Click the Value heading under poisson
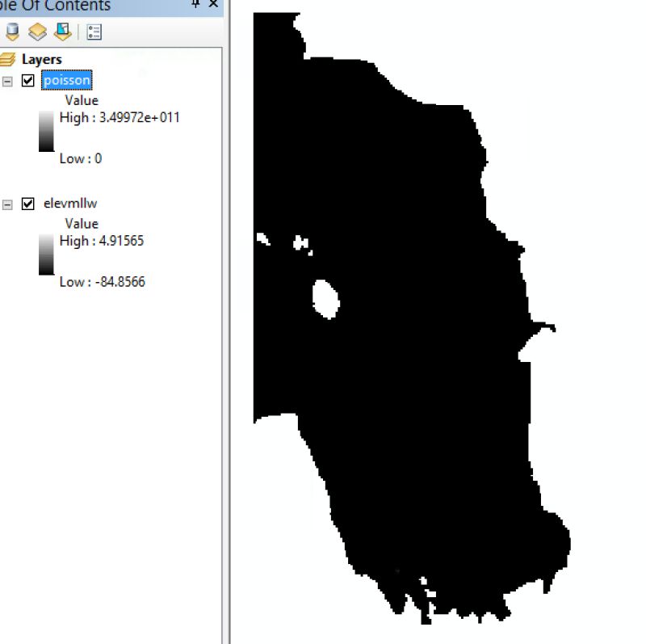The width and height of the screenshot is (646, 644). 81,100
